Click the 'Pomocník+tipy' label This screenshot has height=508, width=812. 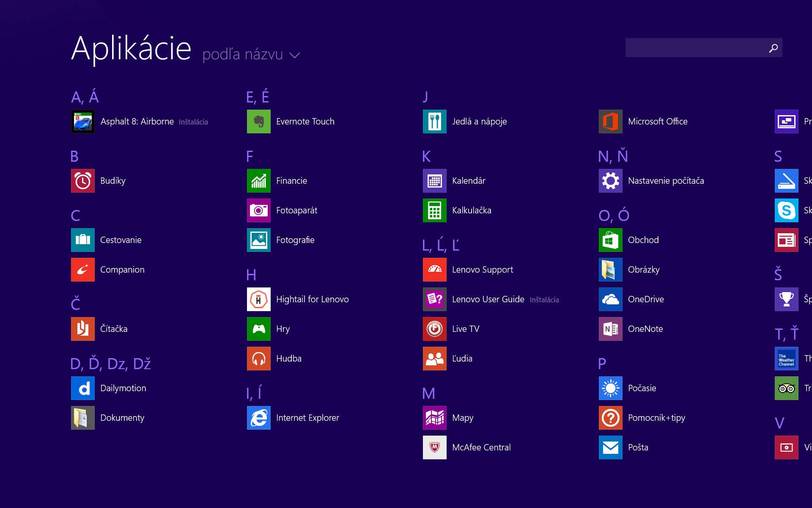656,418
